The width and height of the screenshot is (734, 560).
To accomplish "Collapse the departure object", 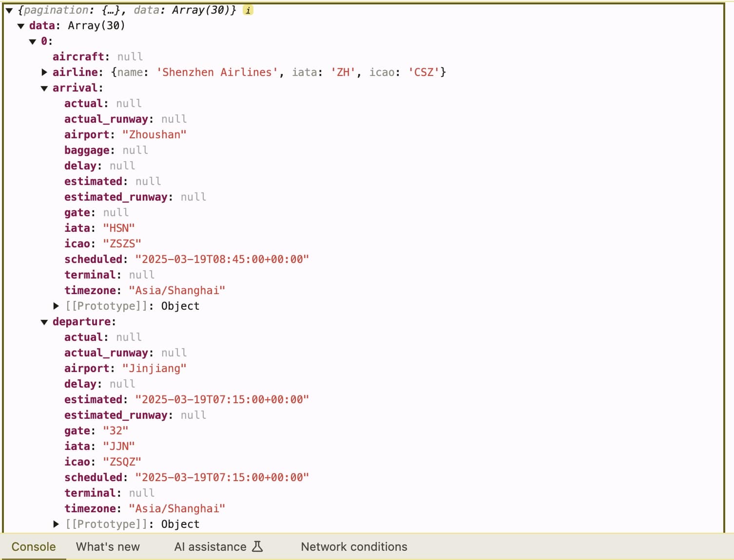I will [44, 321].
